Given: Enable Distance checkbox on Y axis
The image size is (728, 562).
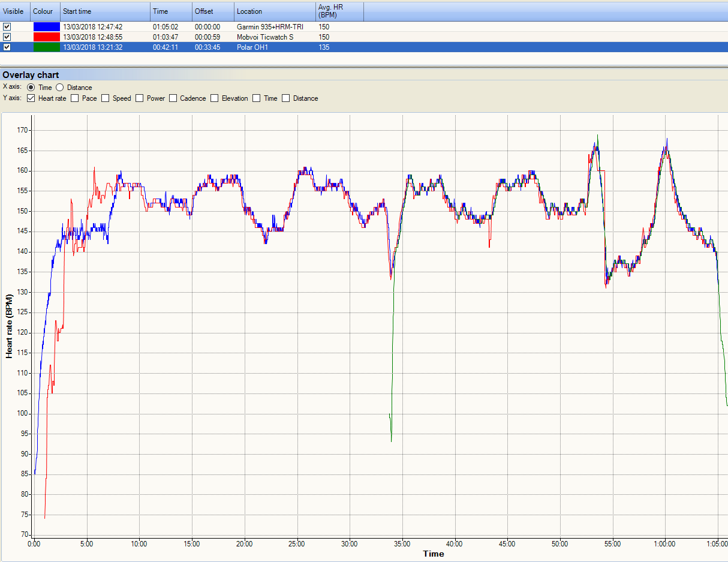Looking at the screenshot, I should point(286,98).
